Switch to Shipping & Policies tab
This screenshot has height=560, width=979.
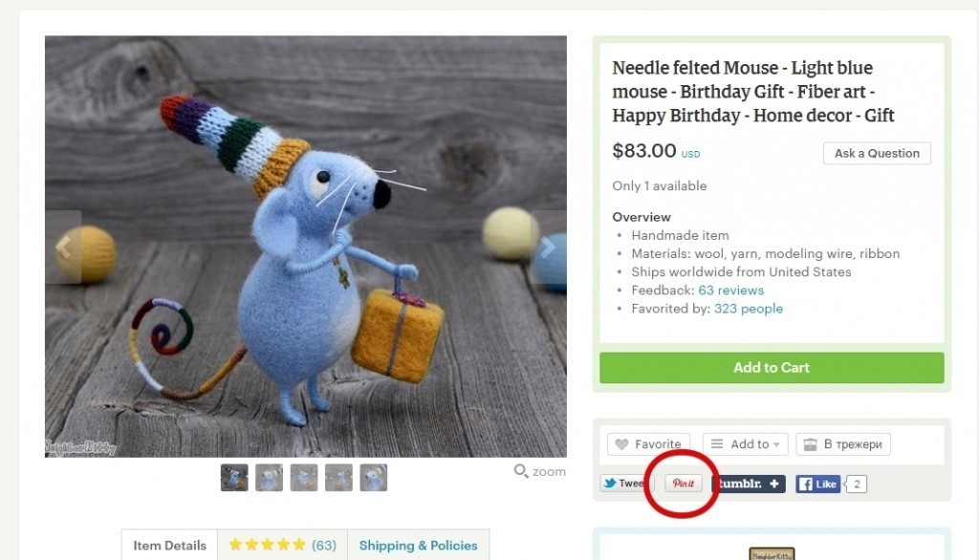(x=418, y=545)
